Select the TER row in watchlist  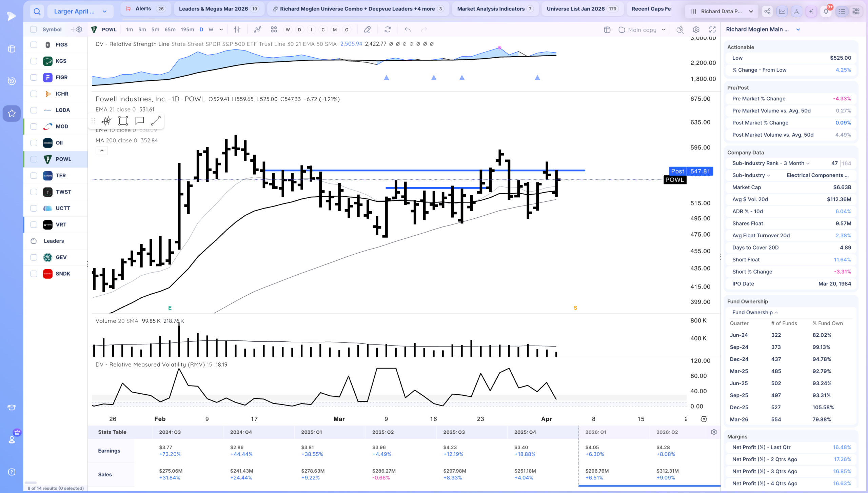coord(56,176)
